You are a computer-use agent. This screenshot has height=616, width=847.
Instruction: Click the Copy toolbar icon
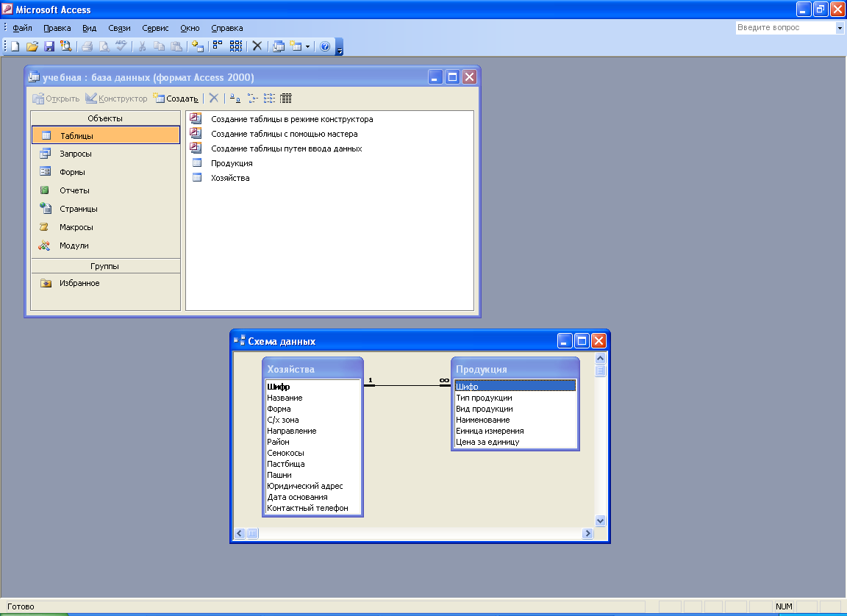160,46
